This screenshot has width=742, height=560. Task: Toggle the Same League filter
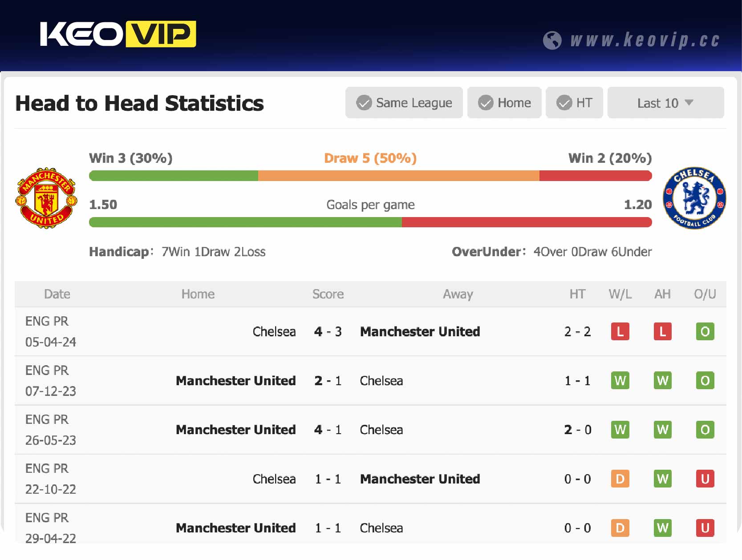(x=404, y=103)
